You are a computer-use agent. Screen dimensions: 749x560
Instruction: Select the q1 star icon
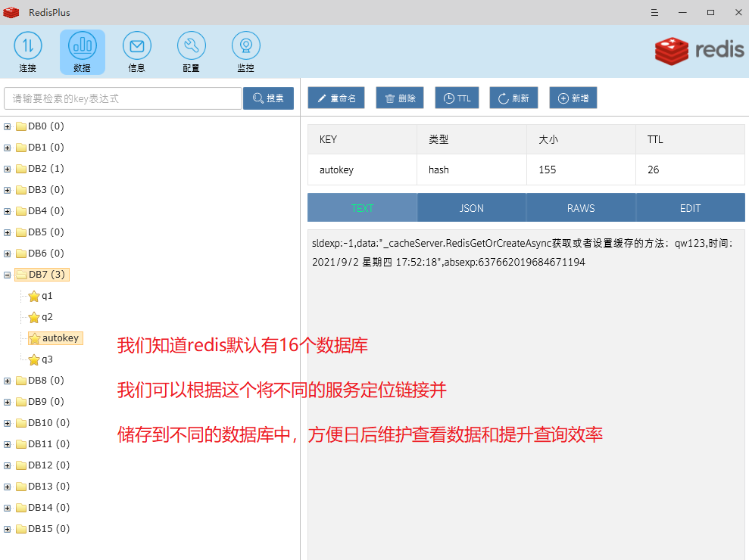(34, 296)
